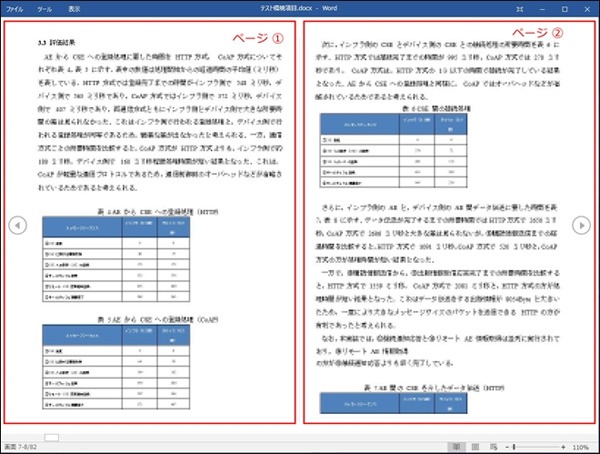Switch to Print Layout view in status bar

(x=475, y=447)
